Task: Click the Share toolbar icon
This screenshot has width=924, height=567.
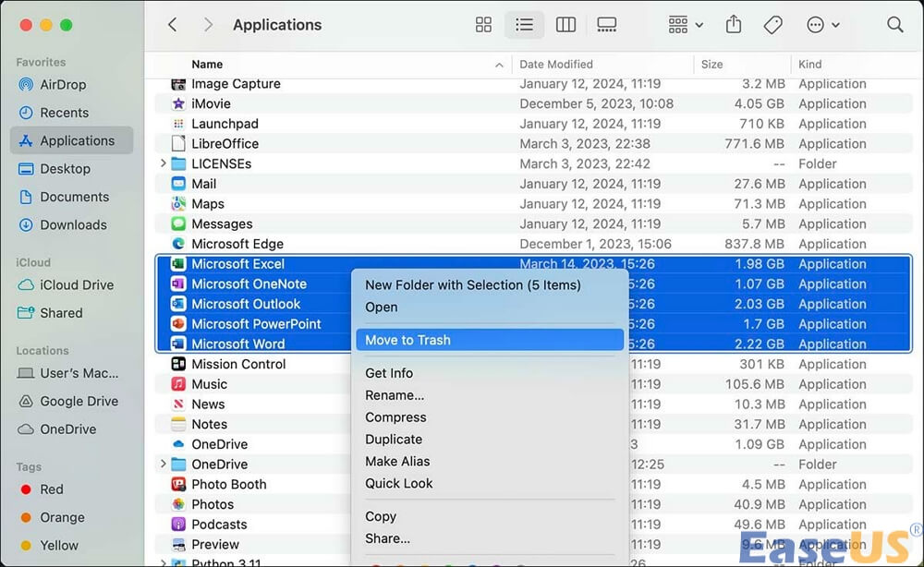Action: [734, 25]
